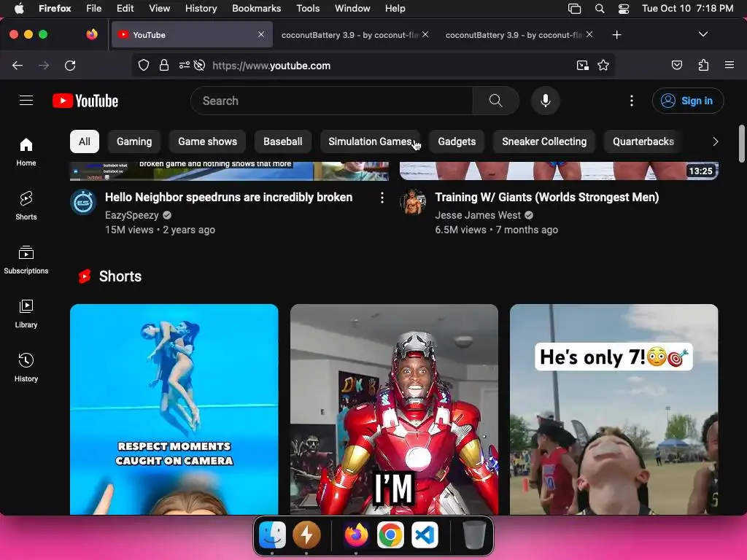This screenshot has height=560, width=747.
Task: Open Finder from the Dock
Action: pos(272,534)
